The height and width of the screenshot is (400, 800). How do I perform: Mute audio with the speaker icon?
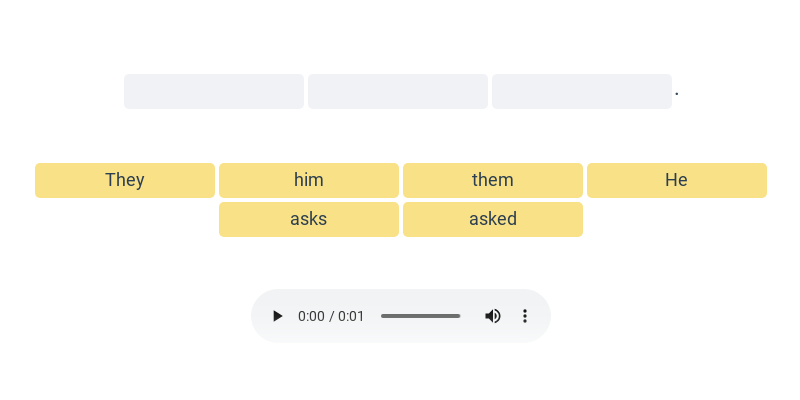tap(493, 316)
